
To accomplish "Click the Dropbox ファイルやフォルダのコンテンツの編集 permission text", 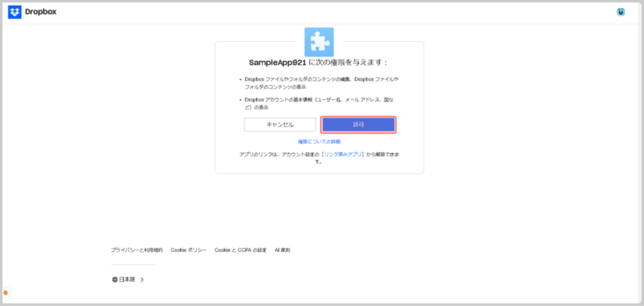I will pos(321,83).
